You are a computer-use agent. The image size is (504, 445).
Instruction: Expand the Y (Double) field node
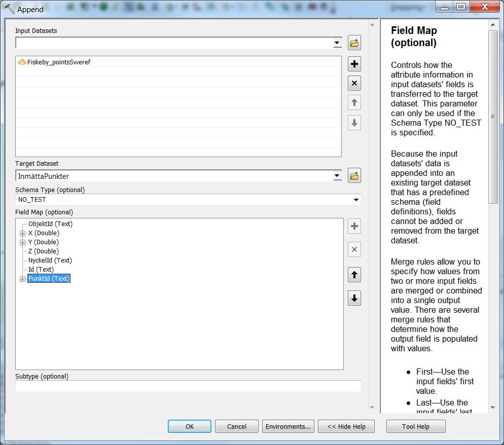click(x=22, y=242)
